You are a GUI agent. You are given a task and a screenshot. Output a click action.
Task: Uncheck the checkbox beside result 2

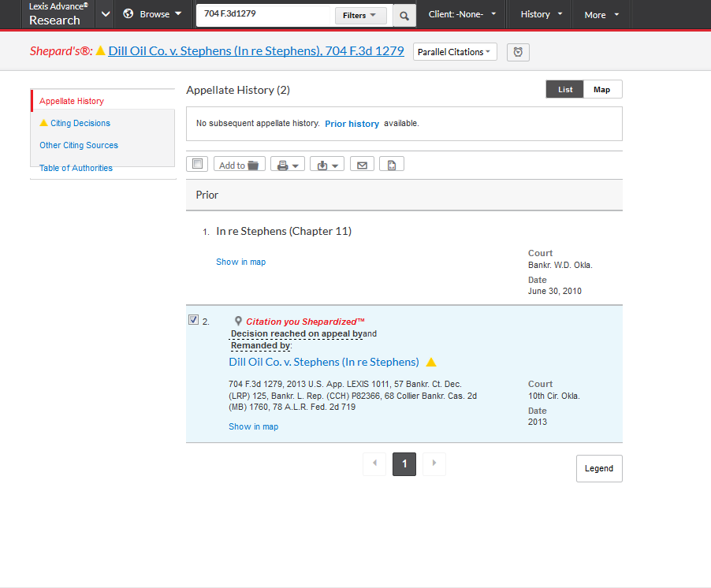pos(193,319)
